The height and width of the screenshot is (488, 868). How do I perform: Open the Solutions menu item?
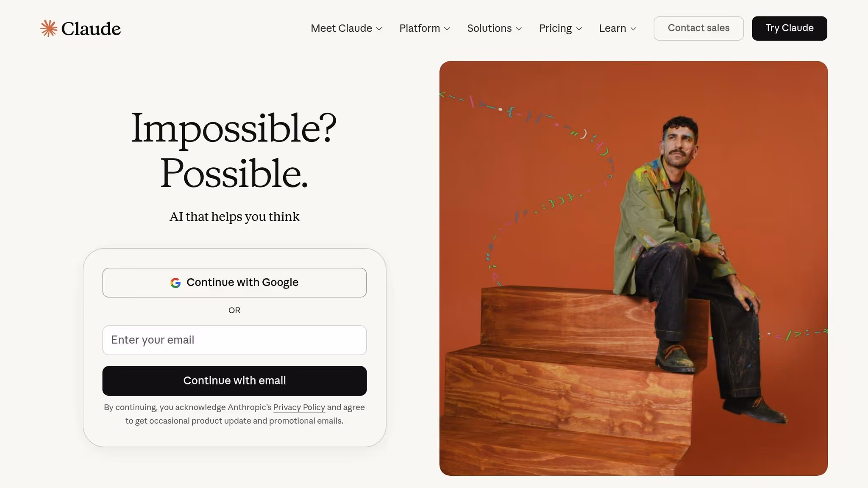[x=495, y=28]
